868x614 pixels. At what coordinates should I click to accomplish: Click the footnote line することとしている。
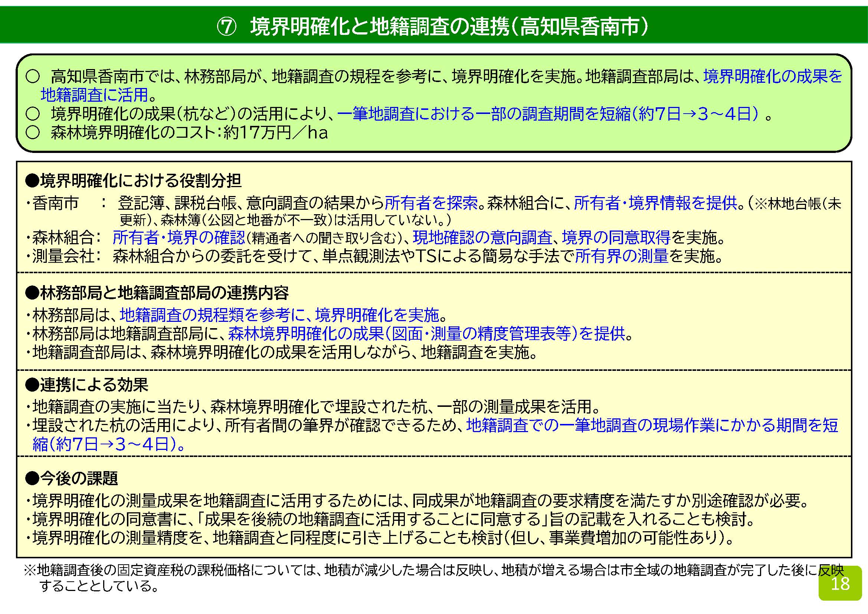99,587
